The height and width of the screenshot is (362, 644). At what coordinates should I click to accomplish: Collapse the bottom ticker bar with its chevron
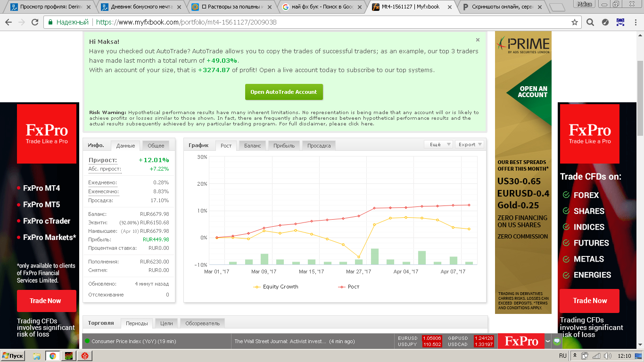[x=547, y=341]
